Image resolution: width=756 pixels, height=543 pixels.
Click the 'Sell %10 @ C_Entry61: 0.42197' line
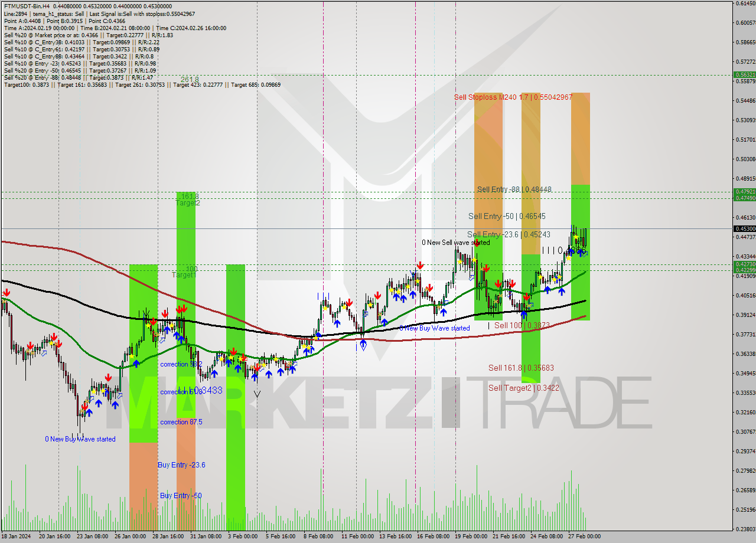coord(82,49)
